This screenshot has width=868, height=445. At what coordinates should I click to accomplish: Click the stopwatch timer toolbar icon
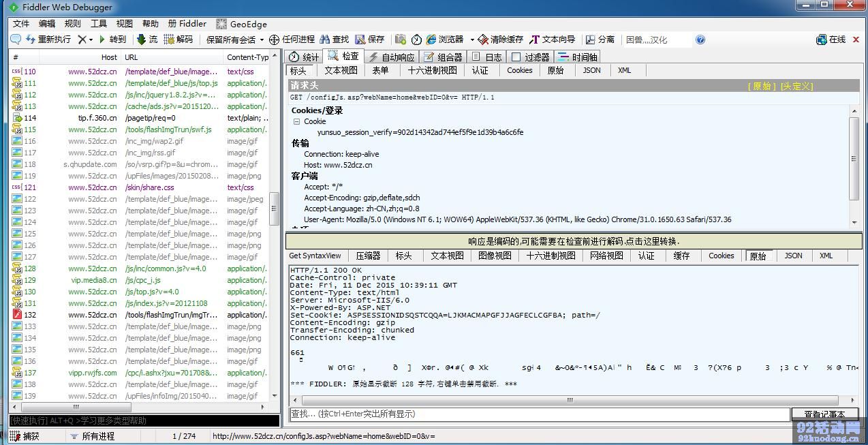pos(416,40)
